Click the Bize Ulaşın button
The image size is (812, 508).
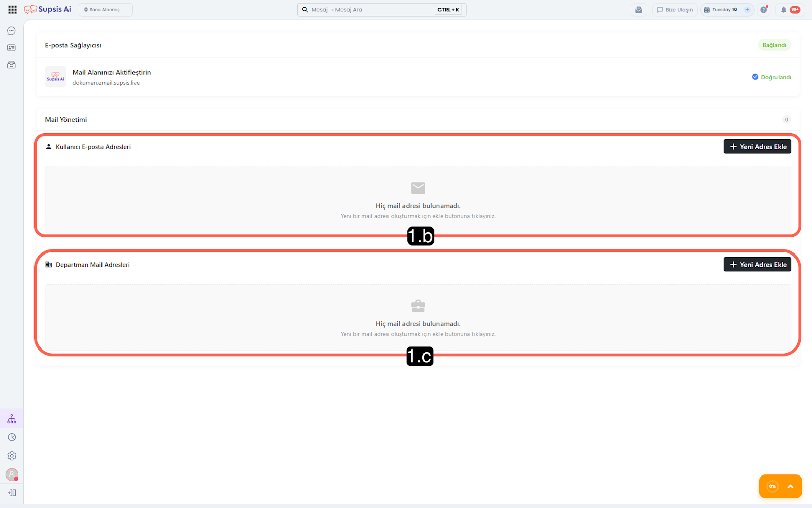click(x=674, y=10)
